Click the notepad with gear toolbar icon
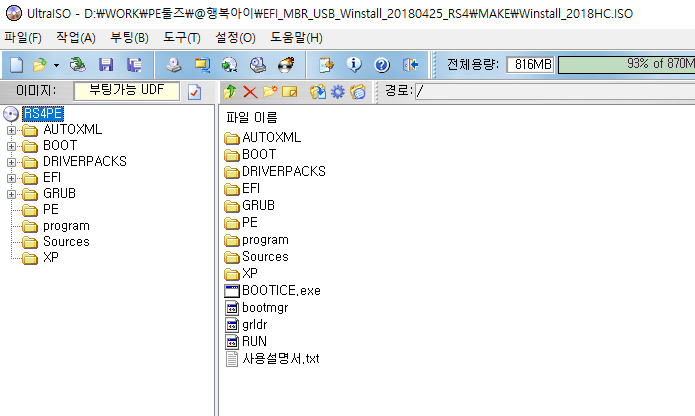This screenshot has width=695, height=416. pos(326,65)
